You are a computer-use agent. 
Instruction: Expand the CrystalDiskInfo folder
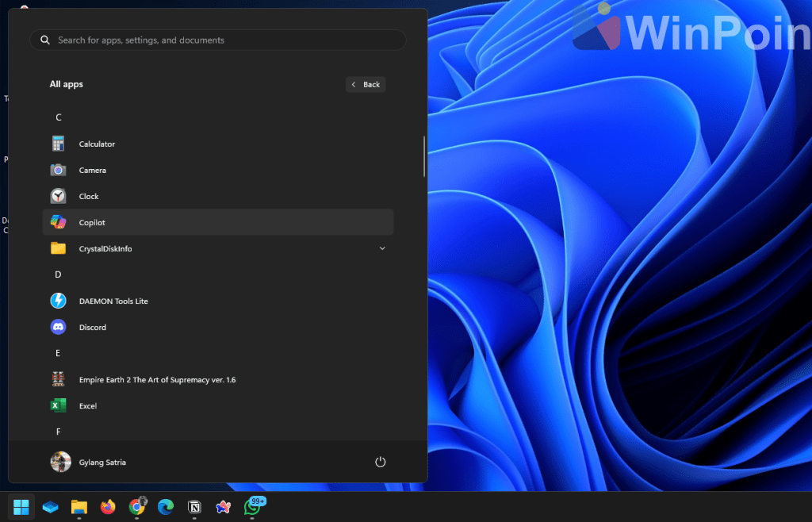tap(382, 248)
